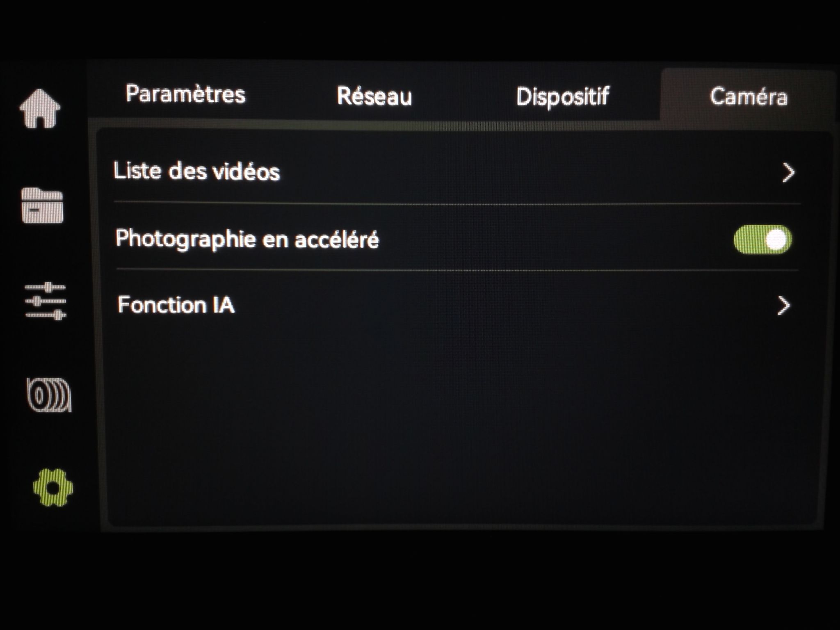Select the Caméra tab
This screenshot has width=840, height=630.
coord(749,97)
